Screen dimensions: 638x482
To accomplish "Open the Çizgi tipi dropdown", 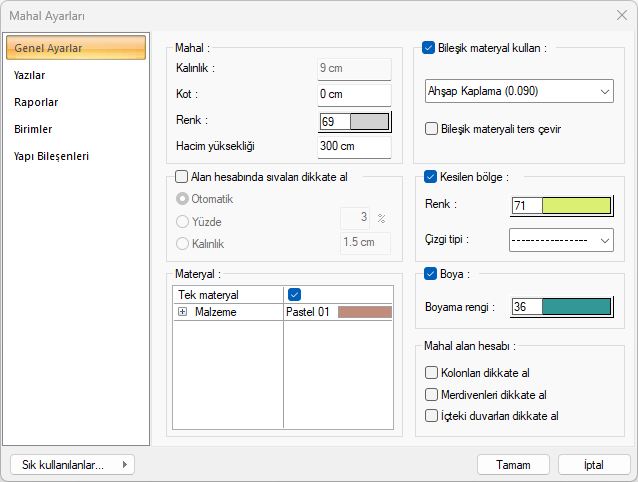I will 560,240.
